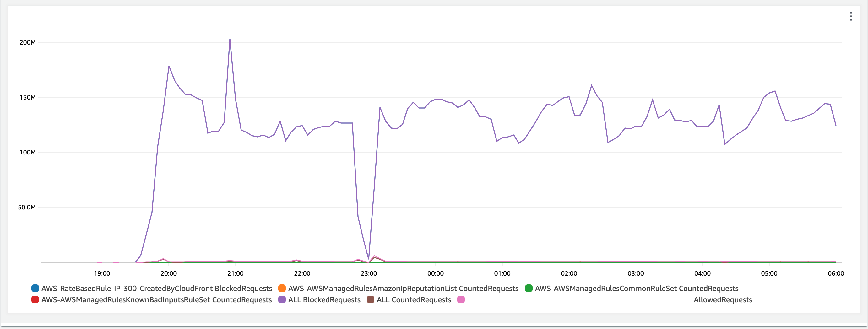
Task: Click the ALL BlockedRequests legend text
Action: coord(324,300)
